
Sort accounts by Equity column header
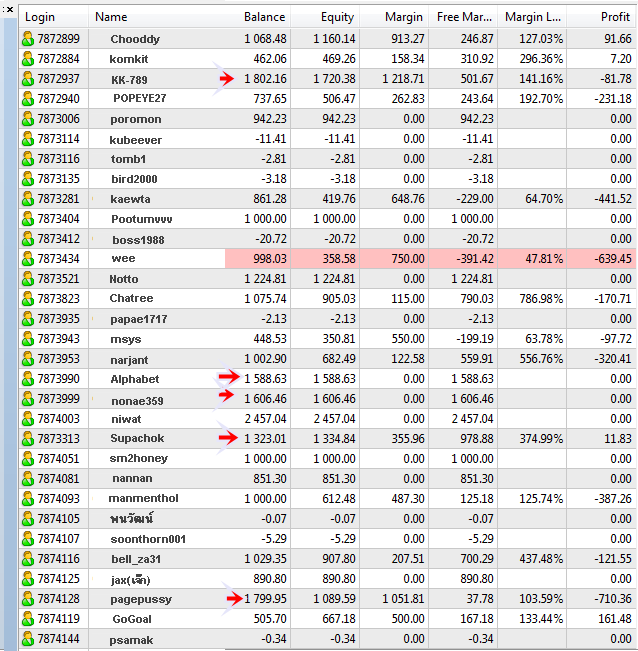337,17
